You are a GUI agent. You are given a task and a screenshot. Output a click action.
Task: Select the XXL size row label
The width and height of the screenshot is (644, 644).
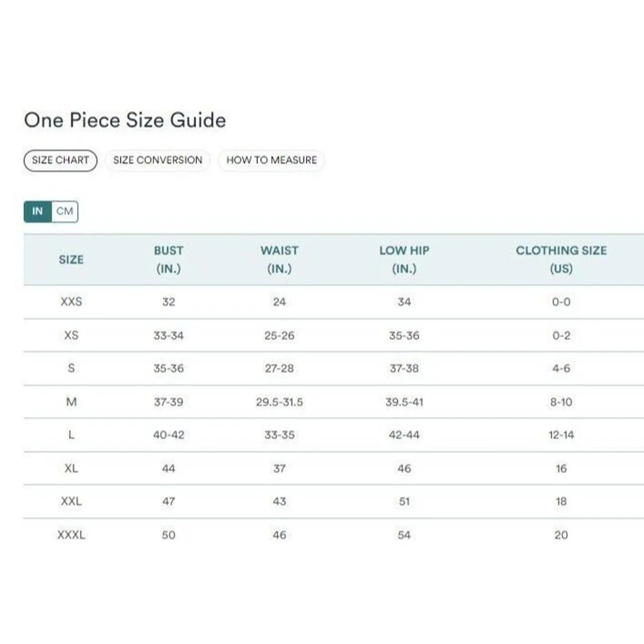click(x=71, y=501)
